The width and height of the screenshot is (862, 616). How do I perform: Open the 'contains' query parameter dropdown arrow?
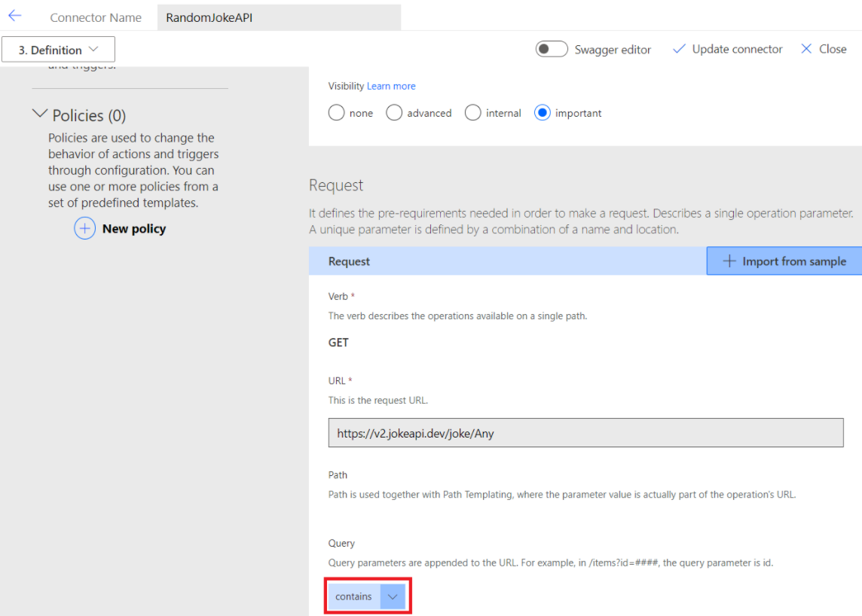tap(393, 596)
